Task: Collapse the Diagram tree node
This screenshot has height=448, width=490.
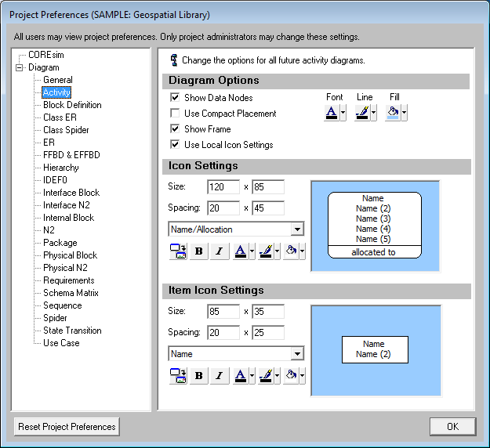Action: pyautogui.click(x=20, y=67)
